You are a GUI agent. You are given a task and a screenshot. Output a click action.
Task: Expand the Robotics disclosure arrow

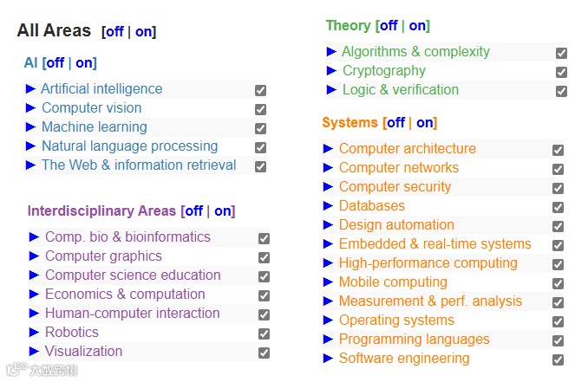coord(35,333)
